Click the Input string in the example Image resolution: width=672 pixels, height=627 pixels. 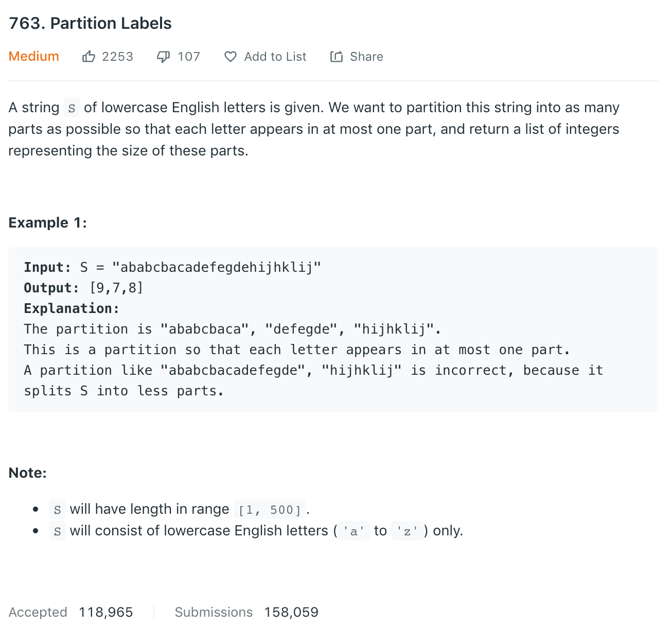(x=216, y=267)
